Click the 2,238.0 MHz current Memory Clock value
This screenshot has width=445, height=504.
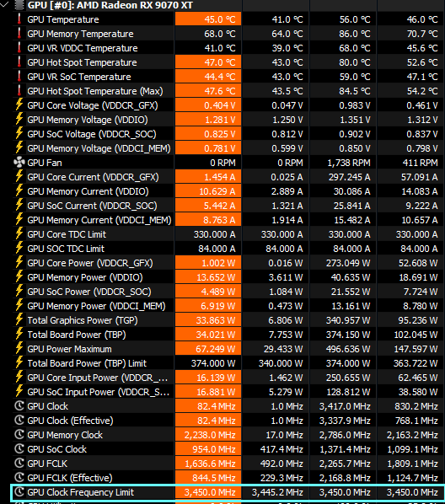[210, 435]
